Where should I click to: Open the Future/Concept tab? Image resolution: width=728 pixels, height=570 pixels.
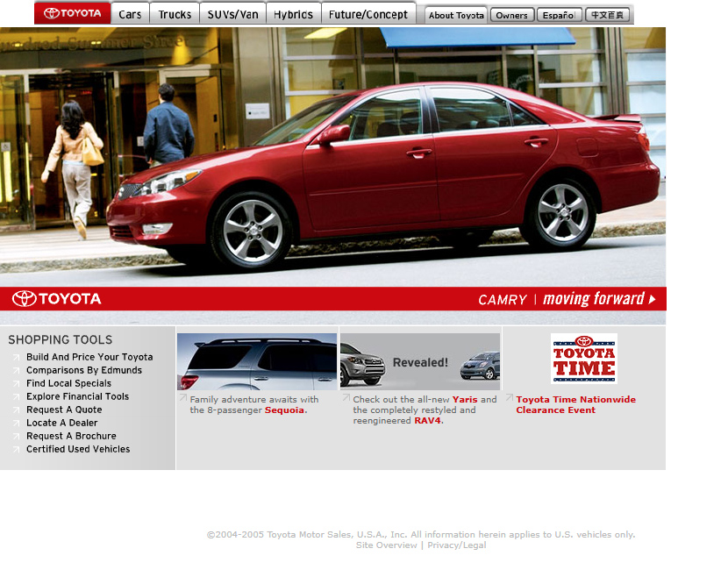coord(368,14)
